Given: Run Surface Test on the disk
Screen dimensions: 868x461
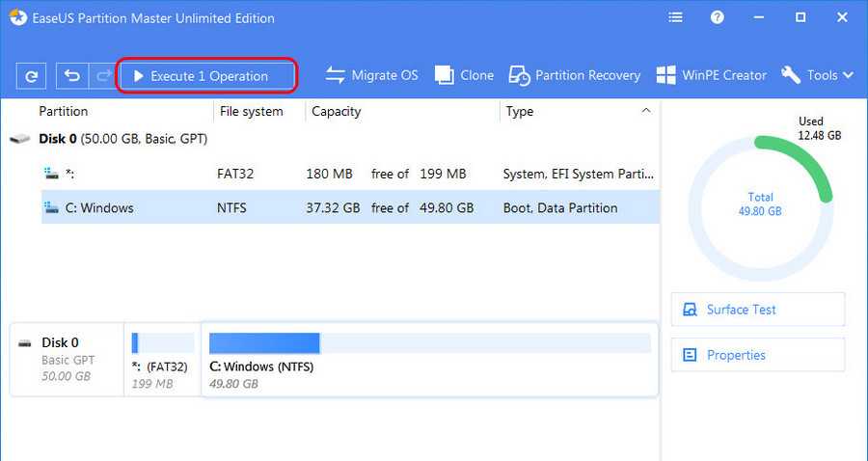Looking at the screenshot, I should click(757, 310).
